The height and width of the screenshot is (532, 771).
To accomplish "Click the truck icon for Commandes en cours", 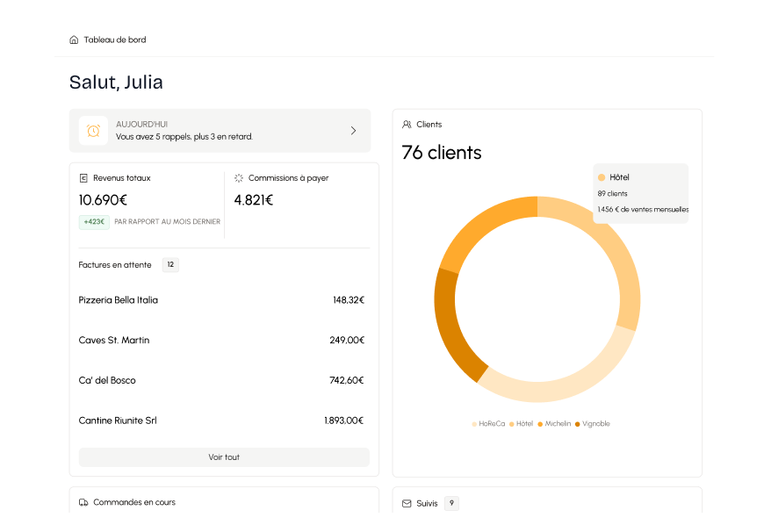I will click(83, 503).
